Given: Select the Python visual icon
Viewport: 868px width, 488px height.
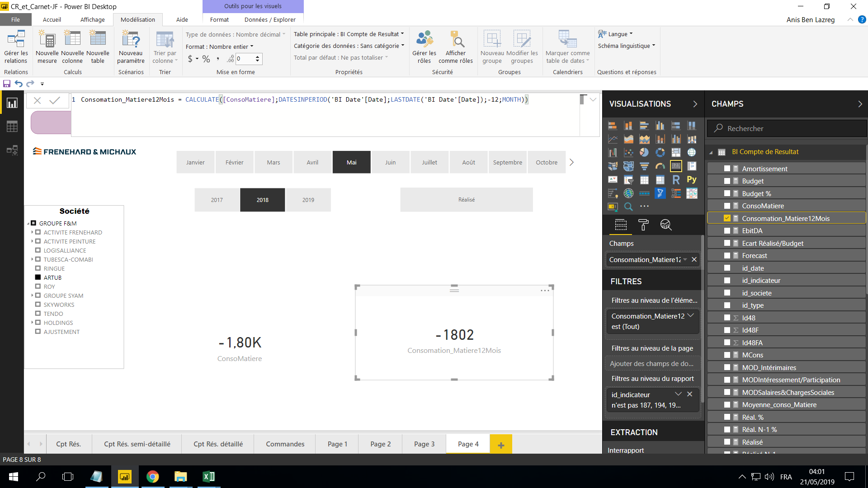Looking at the screenshot, I should click(x=692, y=180).
